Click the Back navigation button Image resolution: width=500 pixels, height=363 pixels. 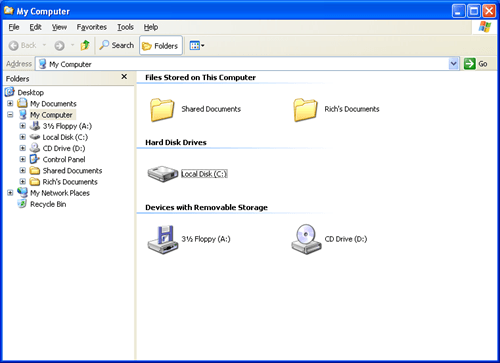[x=22, y=45]
